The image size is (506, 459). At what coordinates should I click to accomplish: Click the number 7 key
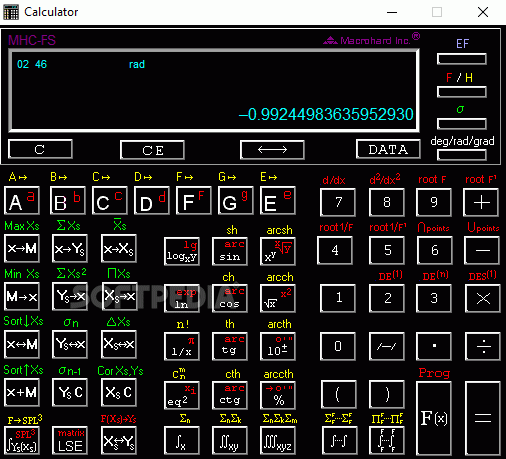[x=338, y=202]
